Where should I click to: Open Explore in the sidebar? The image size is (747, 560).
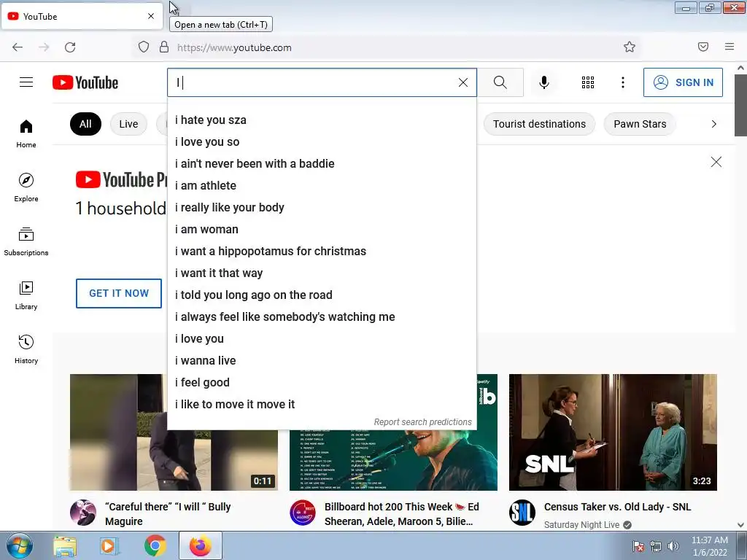click(x=26, y=187)
